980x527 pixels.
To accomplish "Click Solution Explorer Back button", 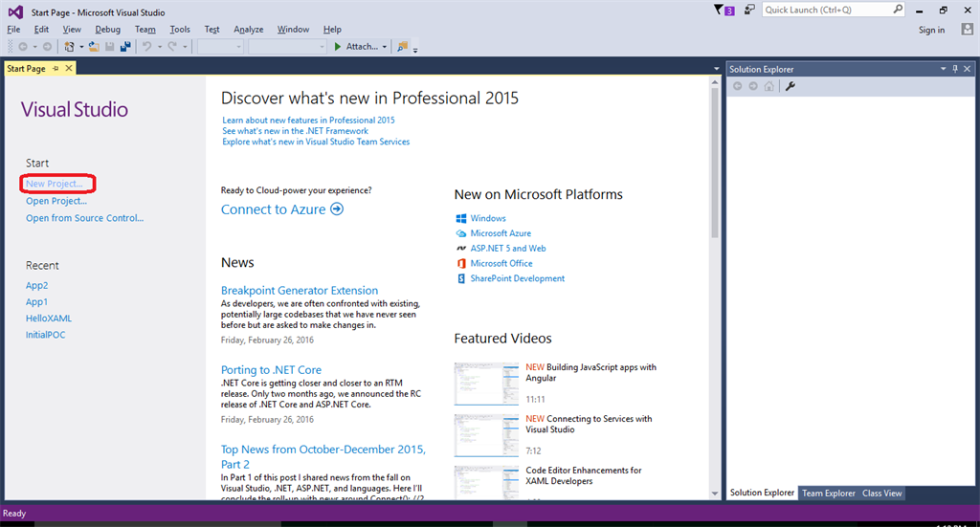I will pos(738,86).
